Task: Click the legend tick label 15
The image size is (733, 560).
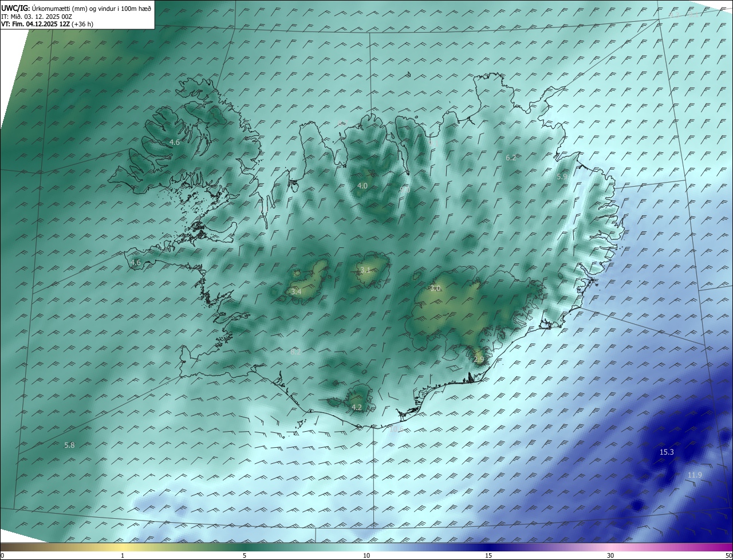Action: pyautogui.click(x=488, y=555)
